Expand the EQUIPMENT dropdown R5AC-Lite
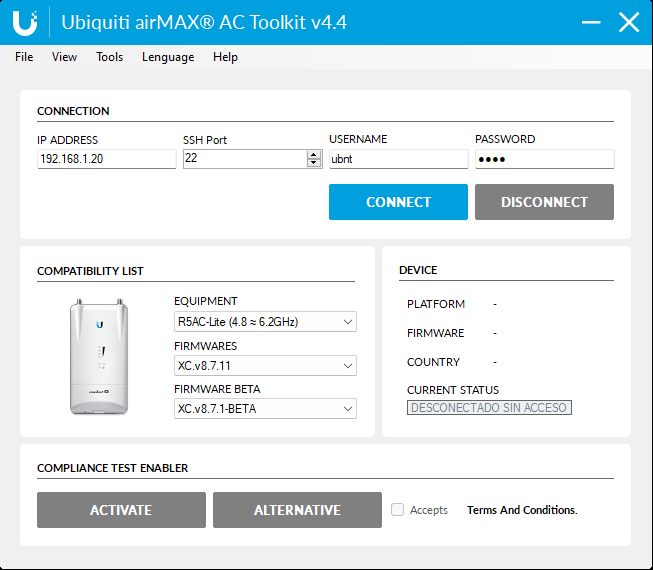 [265, 322]
